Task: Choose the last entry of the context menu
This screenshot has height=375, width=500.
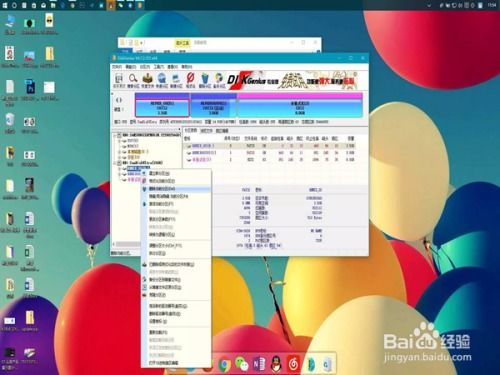Action: (176, 363)
